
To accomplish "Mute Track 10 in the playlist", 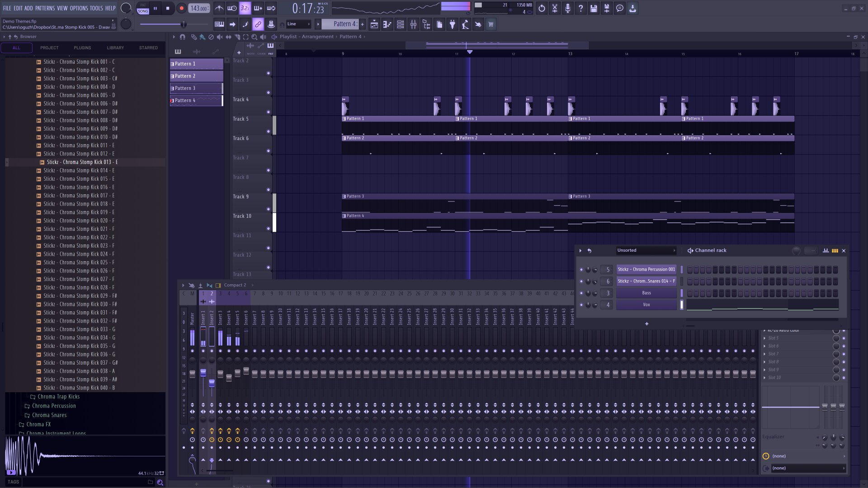I will point(268,229).
